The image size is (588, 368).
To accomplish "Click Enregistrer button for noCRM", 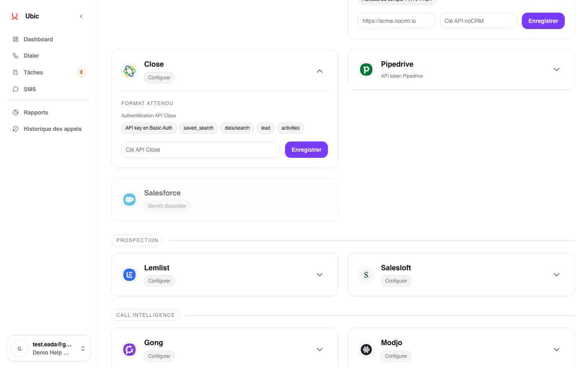I will tap(543, 21).
